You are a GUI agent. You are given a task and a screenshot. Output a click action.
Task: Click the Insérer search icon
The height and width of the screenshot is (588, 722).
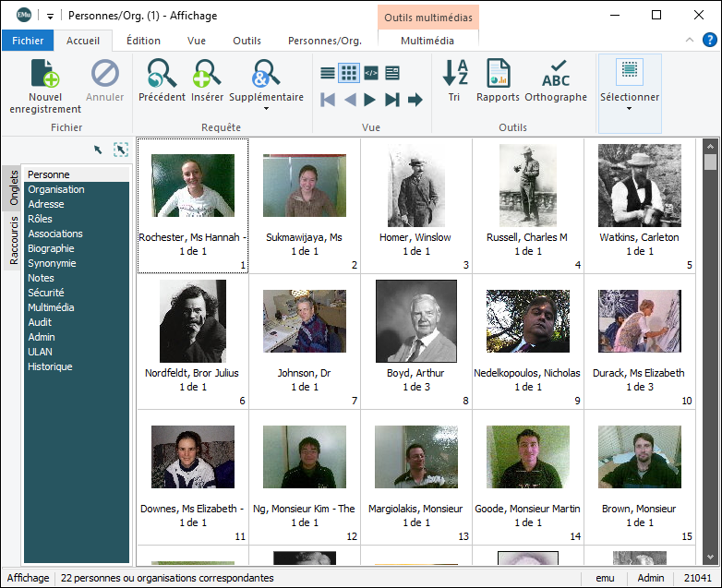tap(208, 74)
